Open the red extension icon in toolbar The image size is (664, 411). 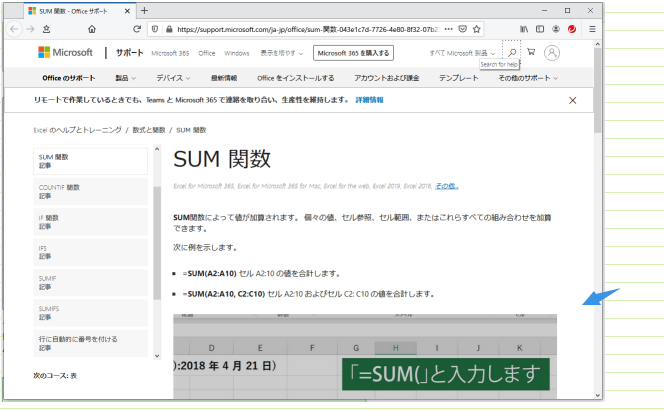572,29
